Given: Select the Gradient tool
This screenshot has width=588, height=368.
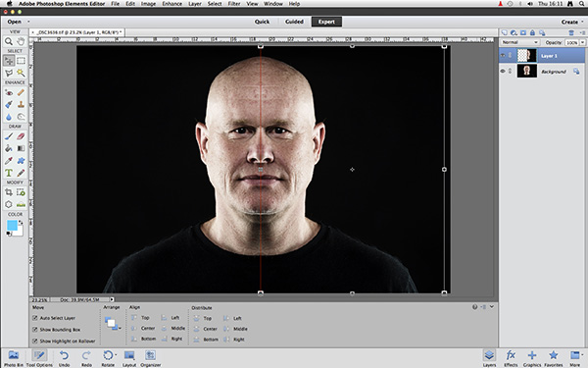Looking at the screenshot, I should tap(21, 148).
